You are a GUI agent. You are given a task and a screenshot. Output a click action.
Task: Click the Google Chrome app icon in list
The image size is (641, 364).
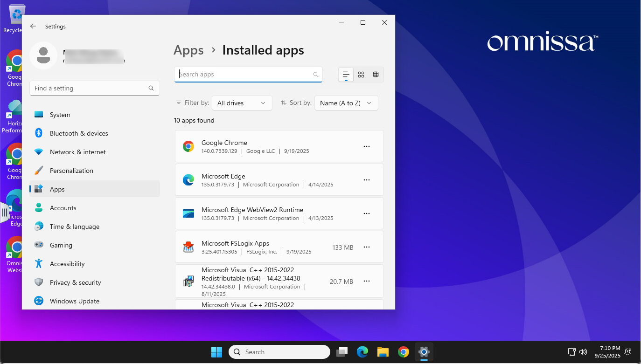click(x=188, y=146)
